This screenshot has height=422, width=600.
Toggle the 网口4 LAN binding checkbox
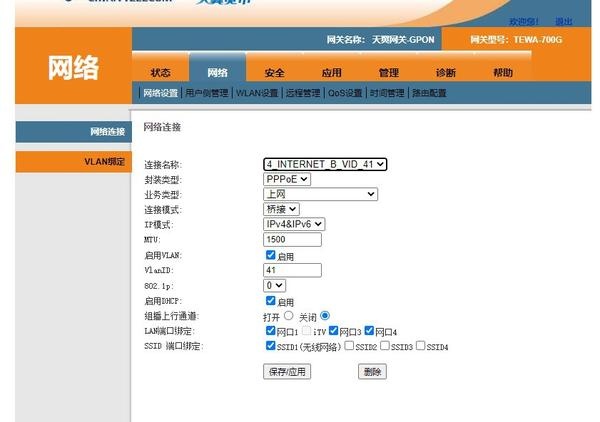(x=369, y=331)
